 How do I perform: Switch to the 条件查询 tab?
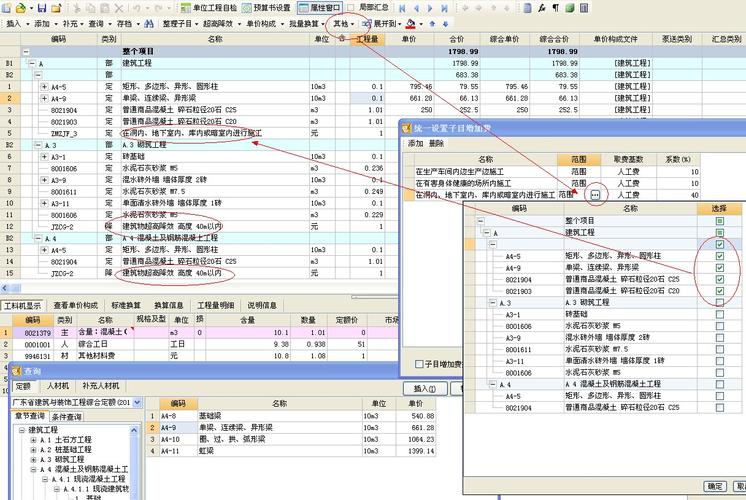[67, 417]
